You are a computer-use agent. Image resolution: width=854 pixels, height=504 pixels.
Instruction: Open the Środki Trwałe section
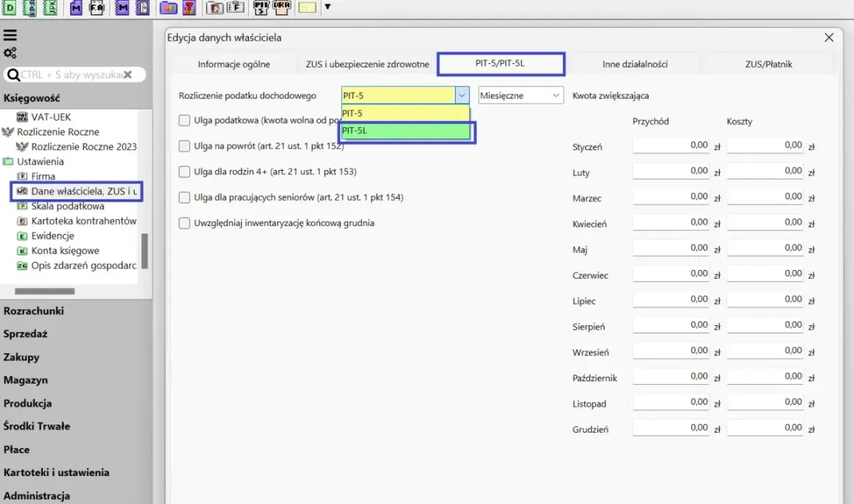37,426
